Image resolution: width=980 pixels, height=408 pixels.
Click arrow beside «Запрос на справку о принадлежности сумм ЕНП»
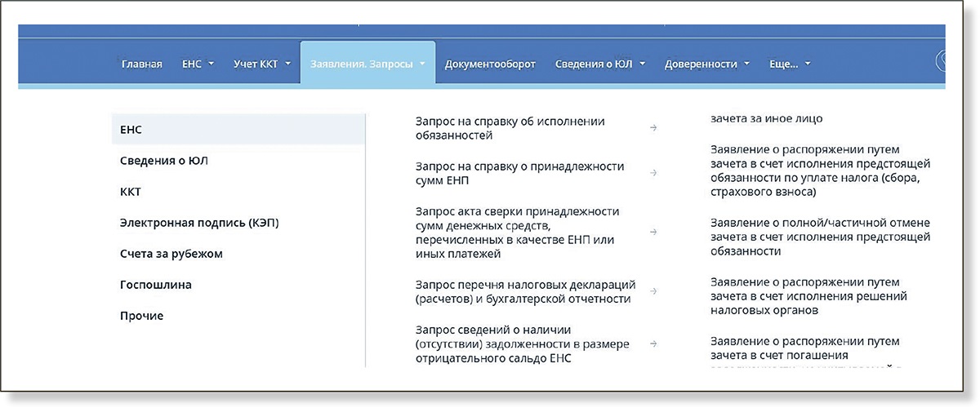tap(653, 173)
